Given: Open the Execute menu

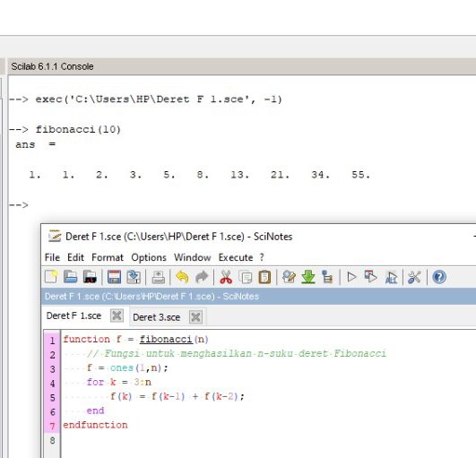Looking at the screenshot, I should point(236,257).
